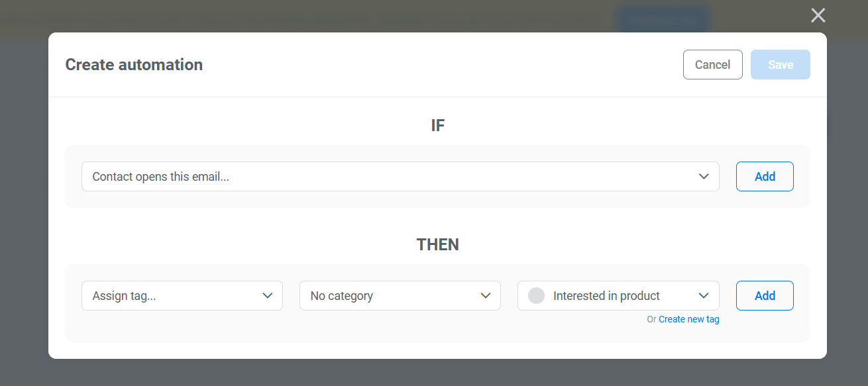Click the Create automation dialog title
The width and height of the screenshot is (868, 386).
(x=134, y=64)
